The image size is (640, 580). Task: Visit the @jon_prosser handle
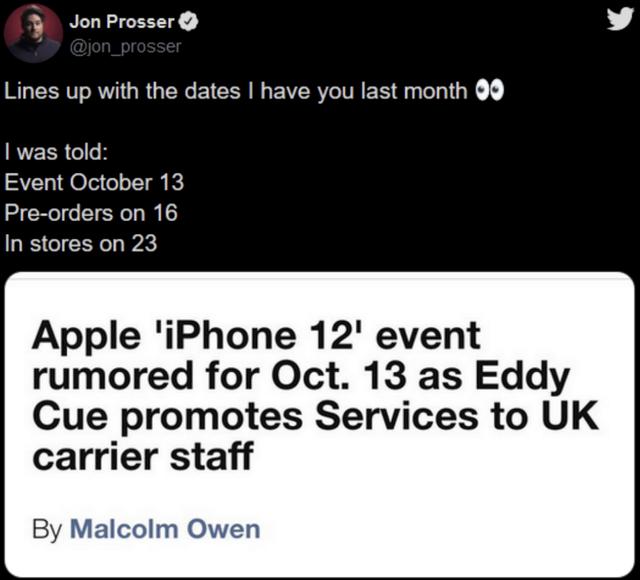[125, 47]
